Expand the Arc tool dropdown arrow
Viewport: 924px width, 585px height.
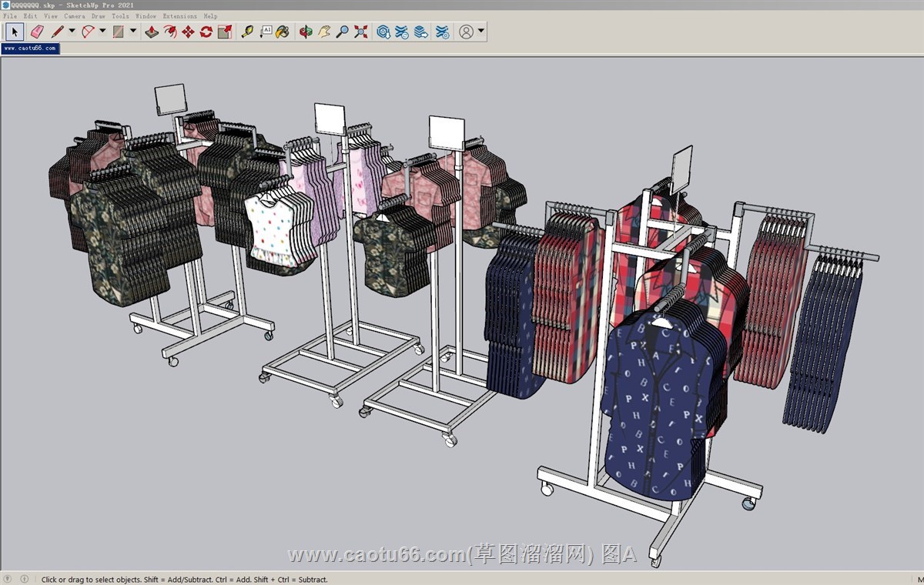pos(102,32)
